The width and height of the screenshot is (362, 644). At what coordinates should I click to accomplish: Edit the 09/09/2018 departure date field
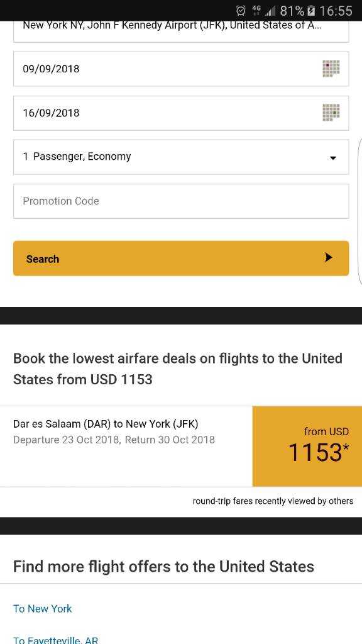[x=181, y=69]
